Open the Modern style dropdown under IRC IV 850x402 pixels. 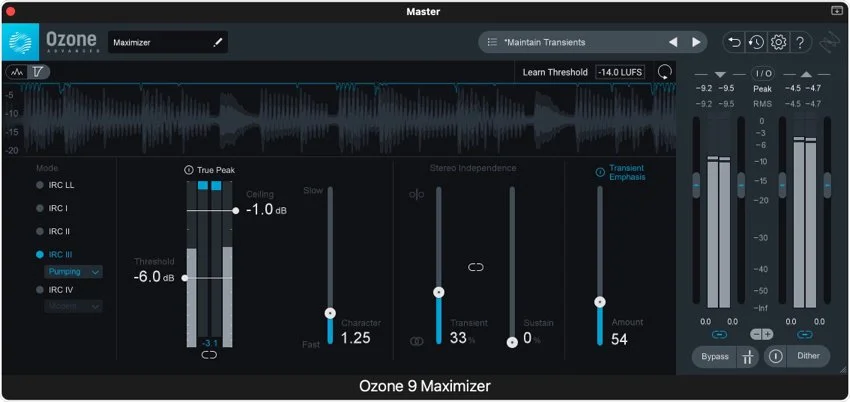[x=74, y=306]
